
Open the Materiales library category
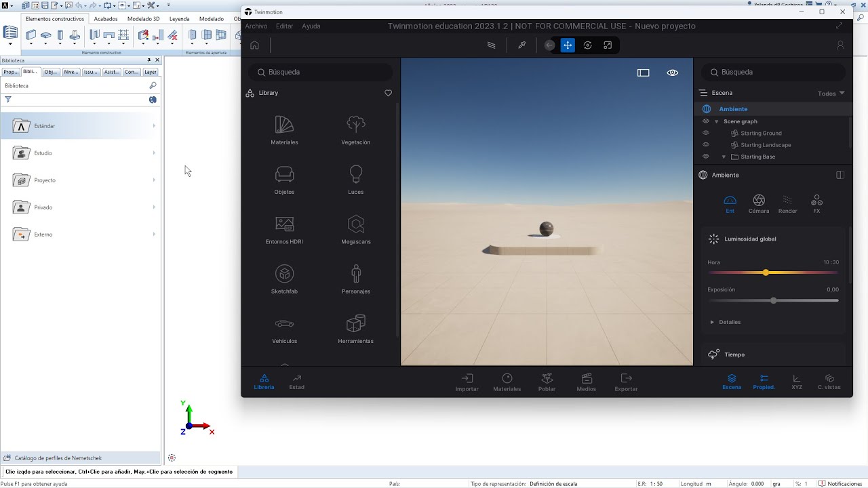pos(284,131)
